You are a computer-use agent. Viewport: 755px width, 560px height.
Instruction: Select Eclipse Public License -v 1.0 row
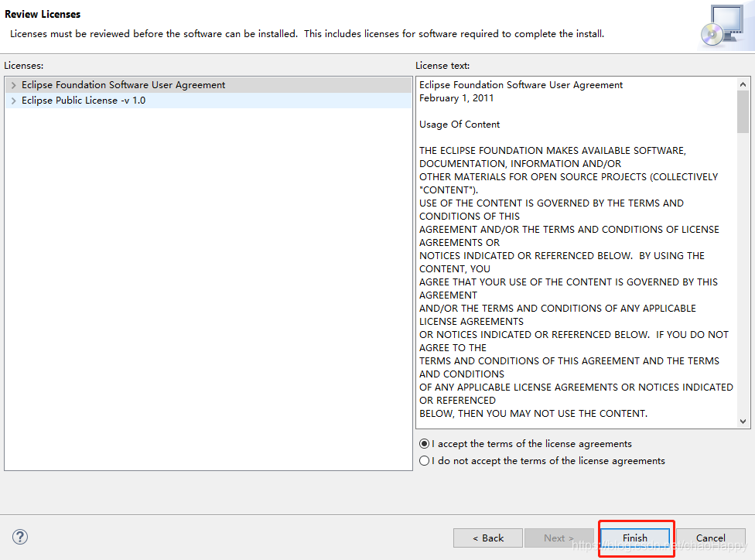point(209,100)
